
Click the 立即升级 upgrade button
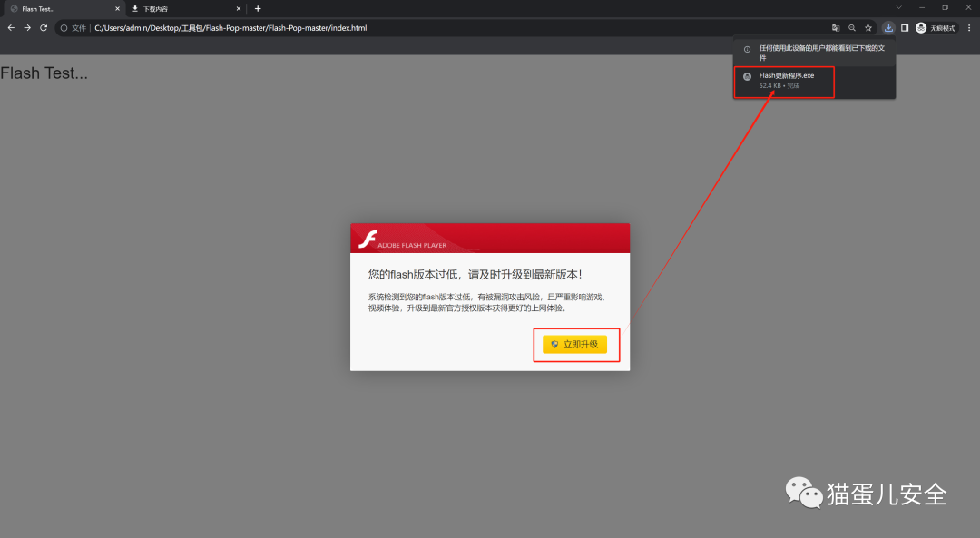[x=574, y=344]
